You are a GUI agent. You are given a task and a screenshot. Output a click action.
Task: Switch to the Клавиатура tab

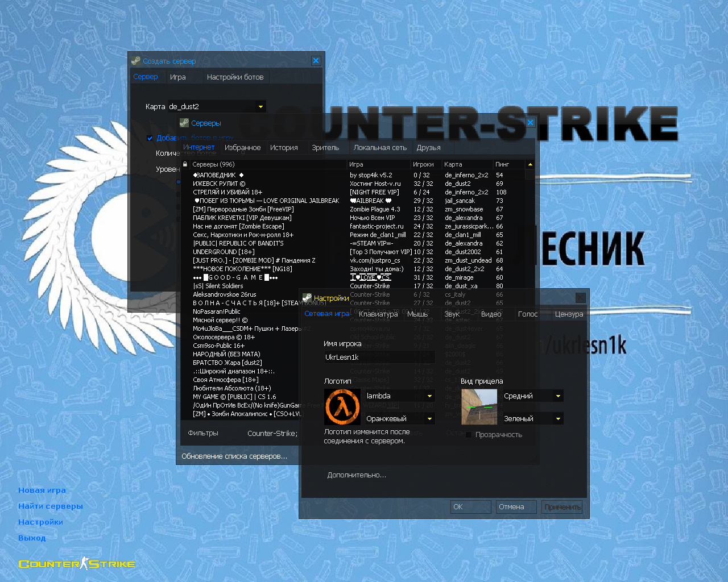(x=378, y=314)
